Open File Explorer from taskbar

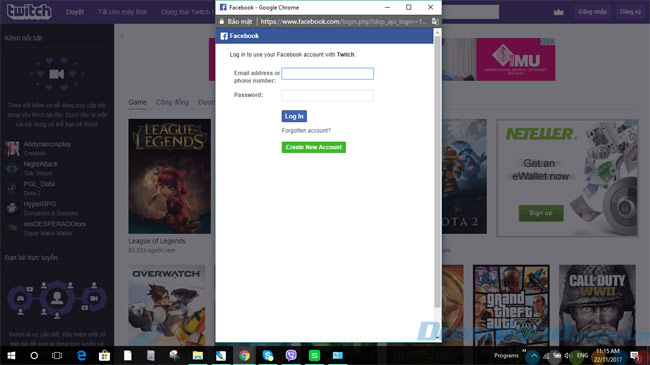[198, 355]
